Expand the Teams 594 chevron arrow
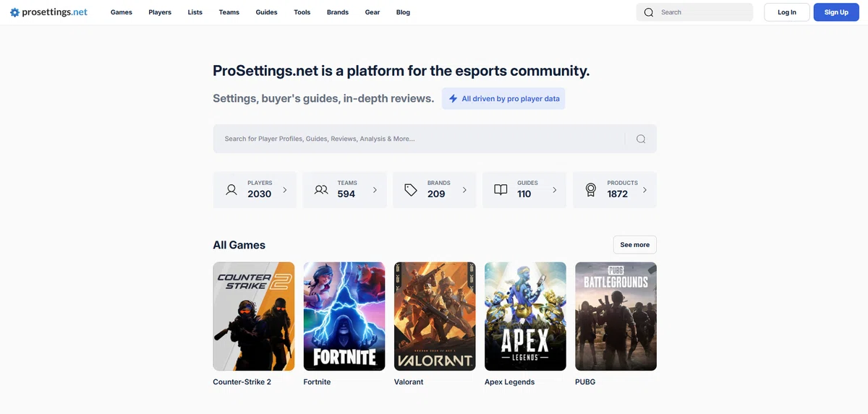868x414 pixels. 375,190
